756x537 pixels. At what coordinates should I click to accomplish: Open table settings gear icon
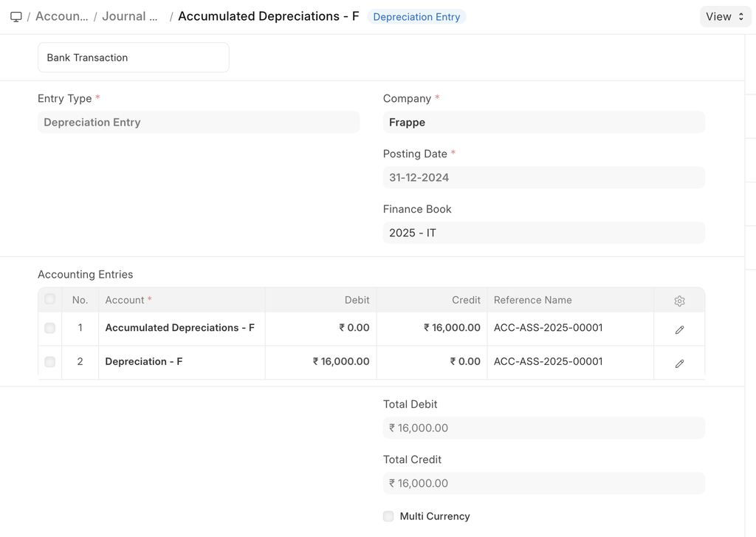pos(679,301)
